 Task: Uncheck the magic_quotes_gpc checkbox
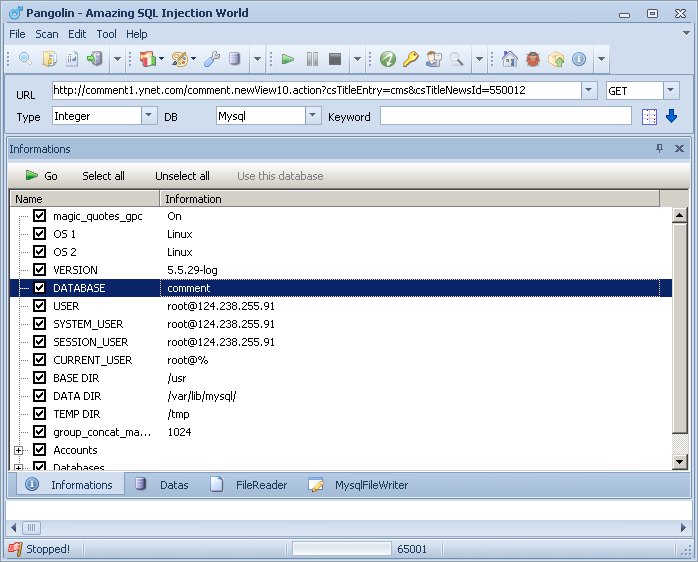coord(40,216)
